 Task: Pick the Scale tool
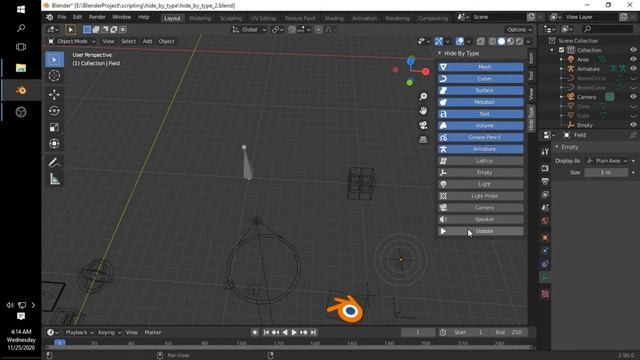54,127
